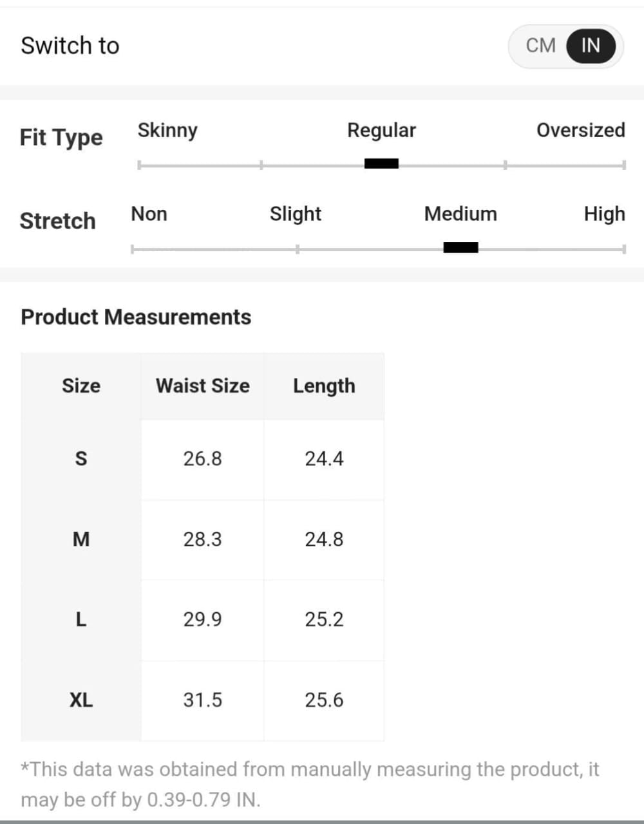Select the XL size row

click(81, 700)
